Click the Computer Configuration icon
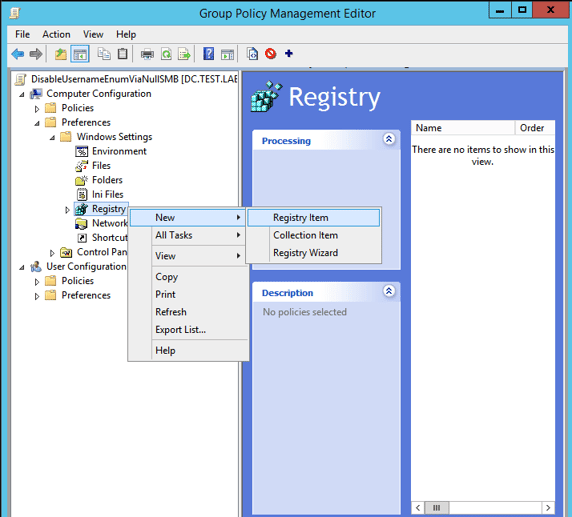Viewport: 572px width, 517px height. pos(36,94)
